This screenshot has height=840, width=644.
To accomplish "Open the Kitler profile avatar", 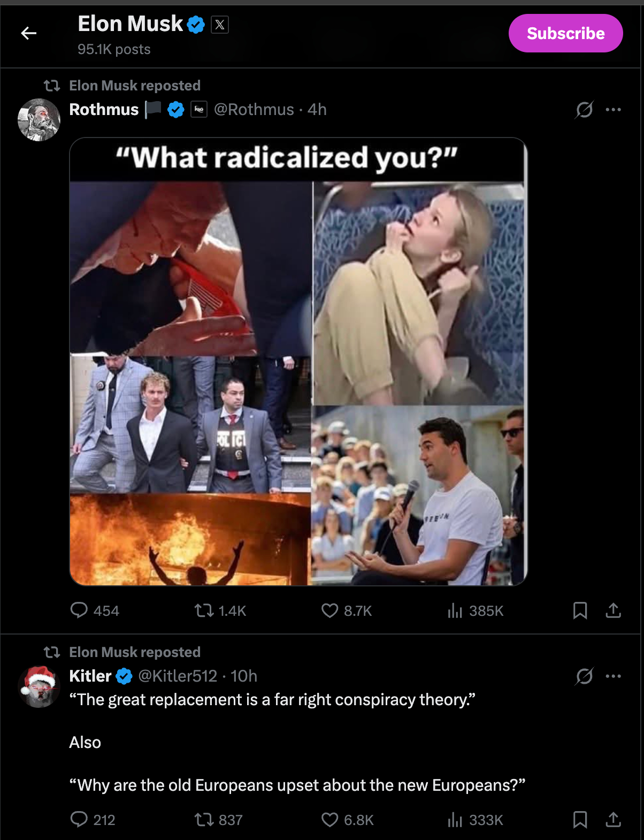I will (x=39, y=686).
